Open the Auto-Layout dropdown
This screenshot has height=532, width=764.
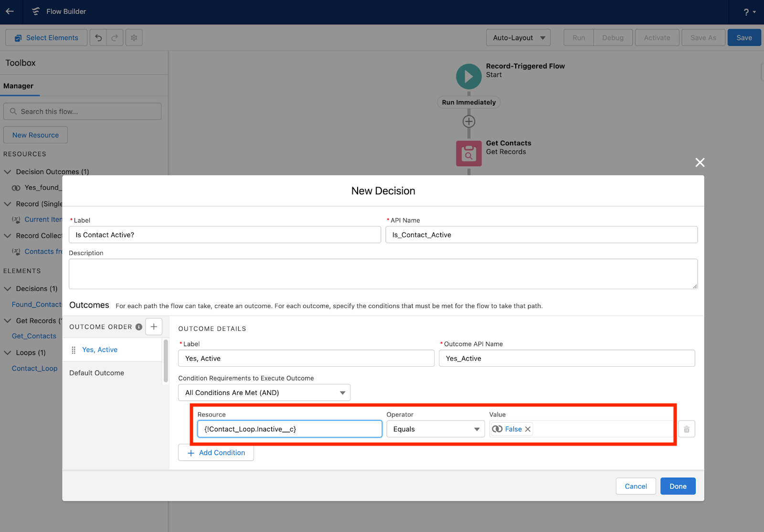point(518,37)
